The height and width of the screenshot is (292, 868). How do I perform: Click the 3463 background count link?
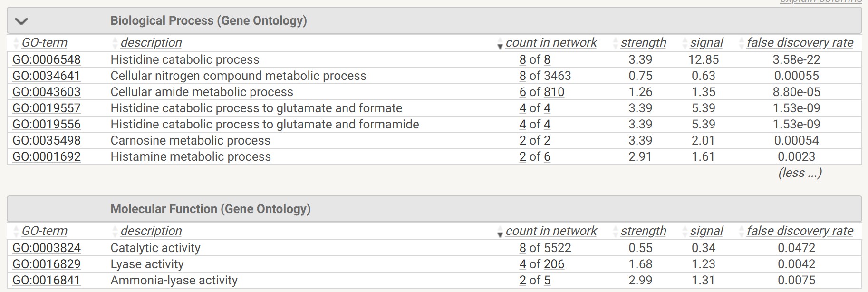point(557,76)
